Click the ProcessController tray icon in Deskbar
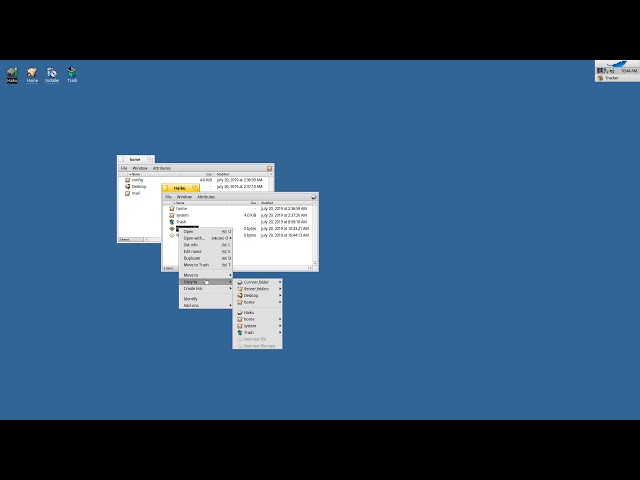Screen dimensions: 640x480 [x=600, y=71]
